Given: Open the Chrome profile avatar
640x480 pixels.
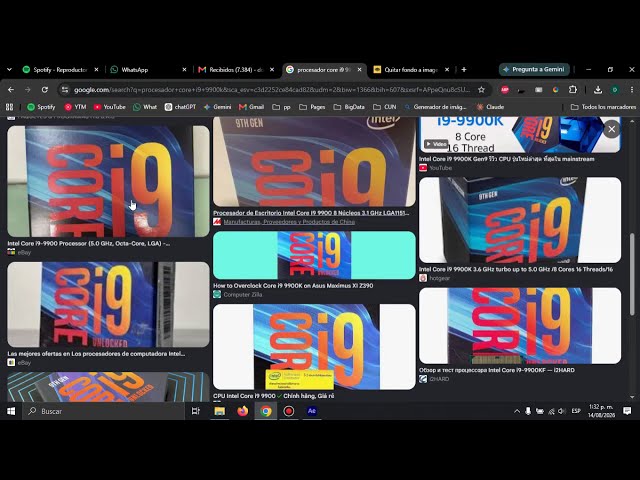Looking at the screenshot, I should 615,90.
